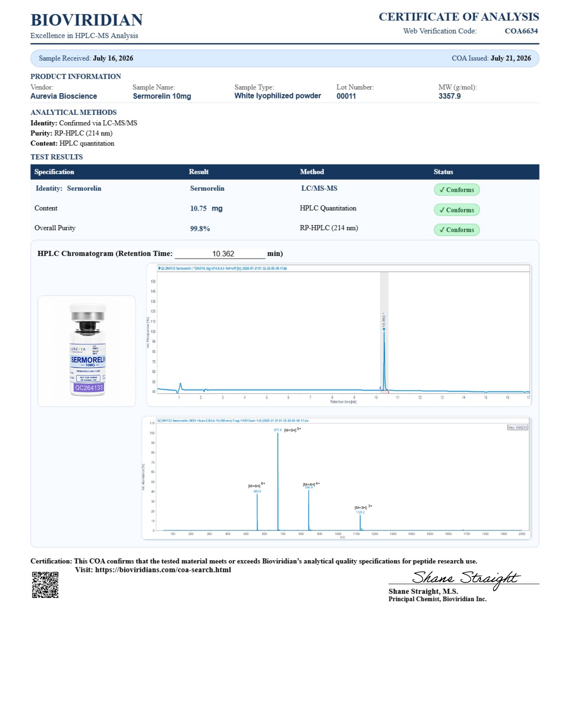The height and width of the screenshot is (728, 563).
Task: Select lot number '00011'
Action: [346, 96]
